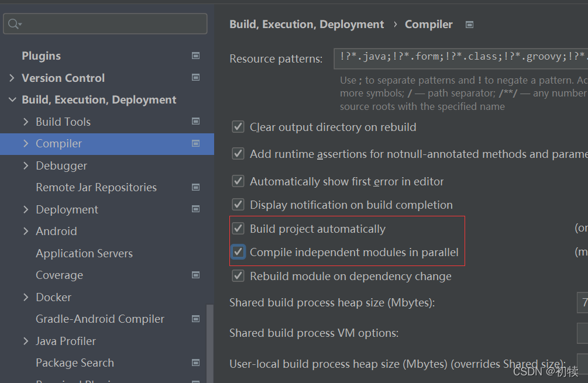Click the project-level icon next to Package Search
The width and height of the screenshot is (588, 383).
(195, 363)
